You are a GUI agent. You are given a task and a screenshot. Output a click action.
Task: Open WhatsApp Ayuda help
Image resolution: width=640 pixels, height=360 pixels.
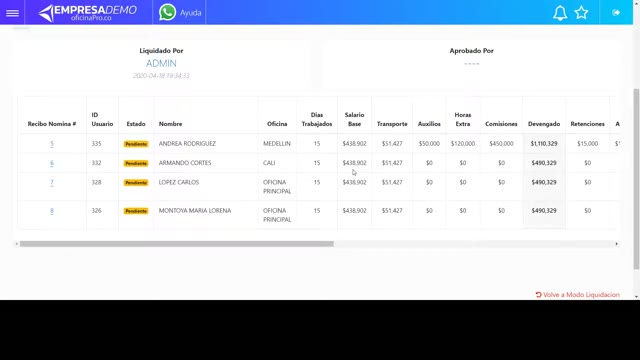(x=180, y=13)
